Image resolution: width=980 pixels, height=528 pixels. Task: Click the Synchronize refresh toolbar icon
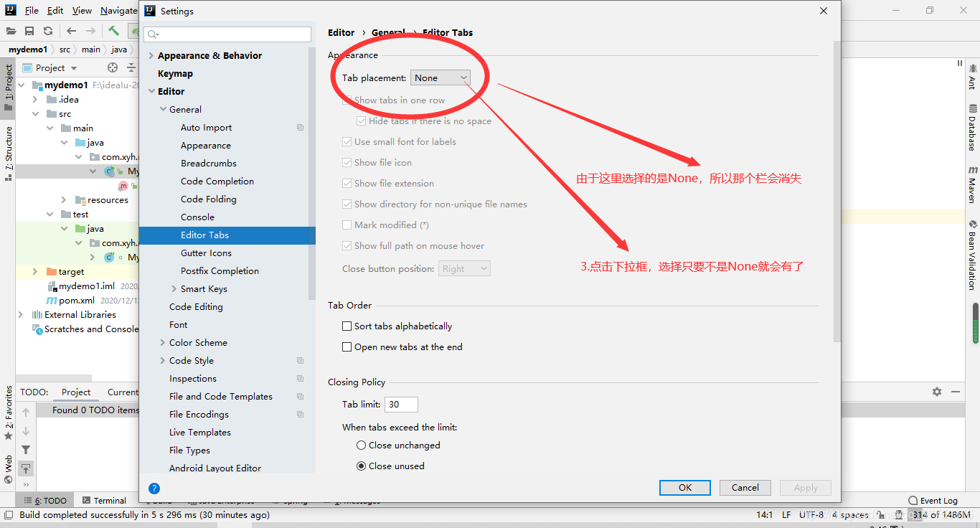pos(48,31)
